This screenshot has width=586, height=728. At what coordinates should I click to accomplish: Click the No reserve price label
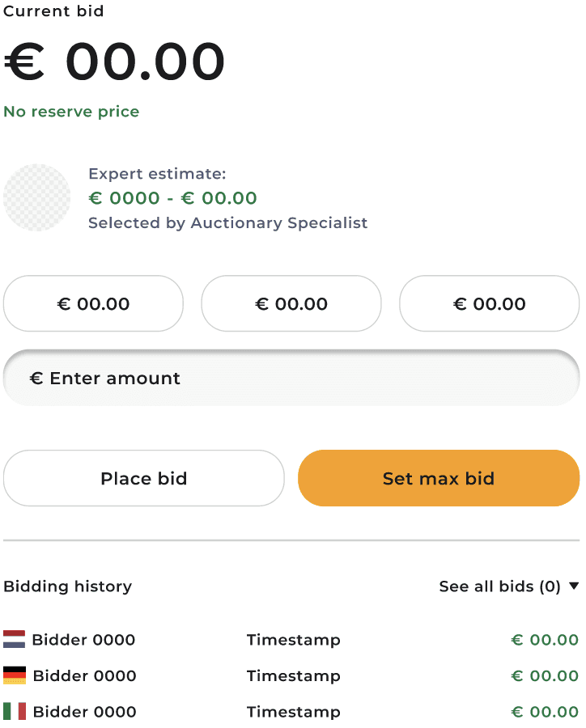pos(71,112)
